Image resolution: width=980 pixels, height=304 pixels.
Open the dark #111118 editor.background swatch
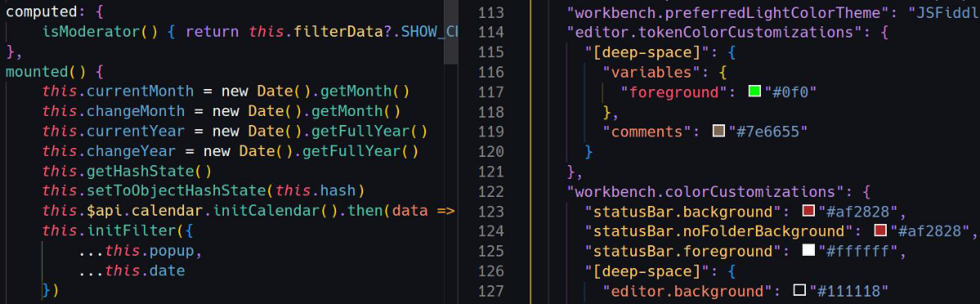tap(799, 291)
